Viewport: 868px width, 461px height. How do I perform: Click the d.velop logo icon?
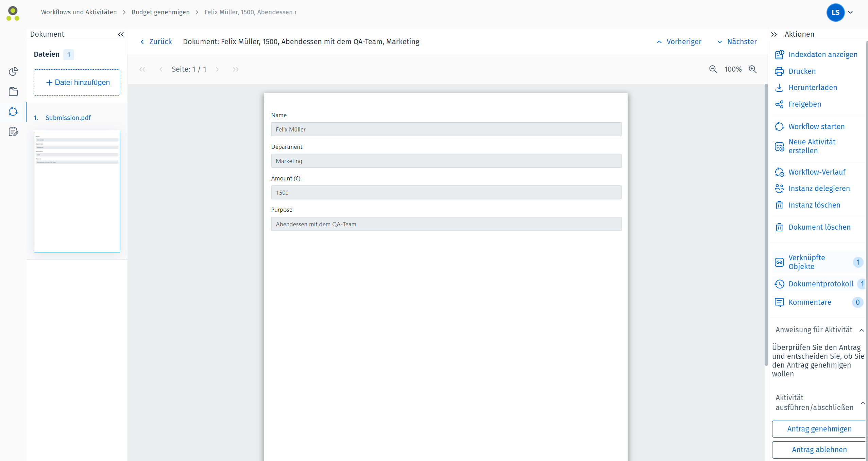[x=13, y=13]
